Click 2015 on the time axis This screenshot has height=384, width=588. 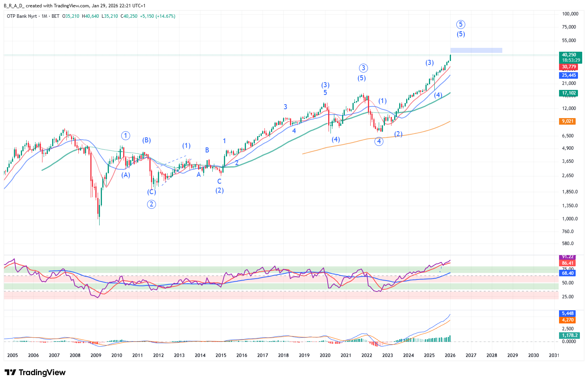pyautogui.click(x=221, y=355)
